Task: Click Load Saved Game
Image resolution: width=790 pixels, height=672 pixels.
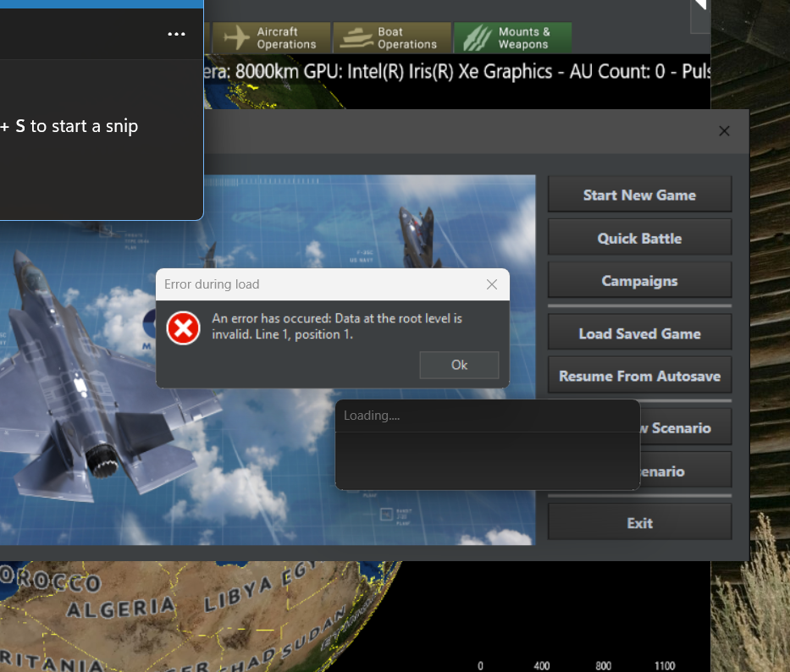Action: point(639,333)
